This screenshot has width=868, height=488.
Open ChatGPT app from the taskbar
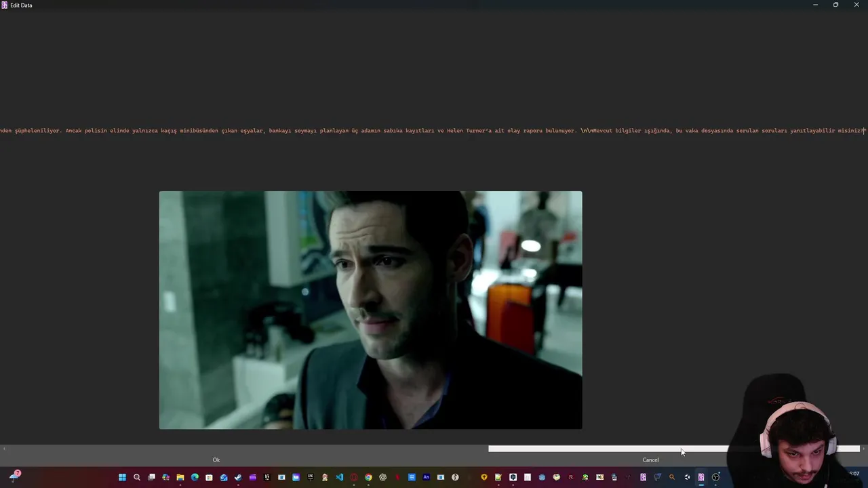(383, 477)
